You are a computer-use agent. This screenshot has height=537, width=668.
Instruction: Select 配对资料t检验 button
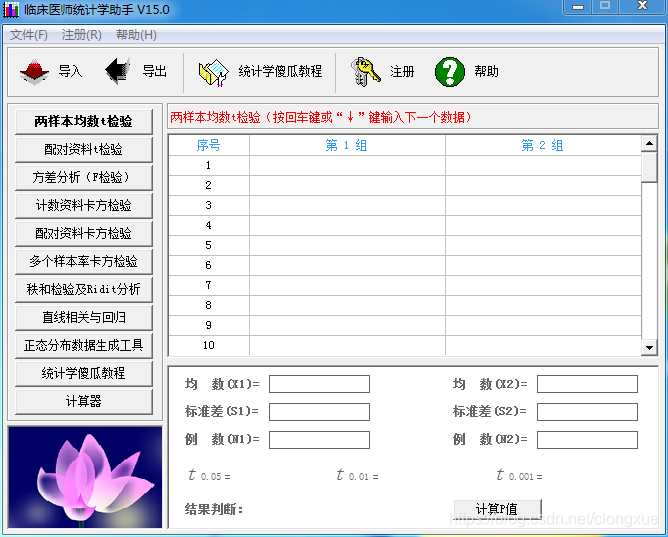[84, 149]
